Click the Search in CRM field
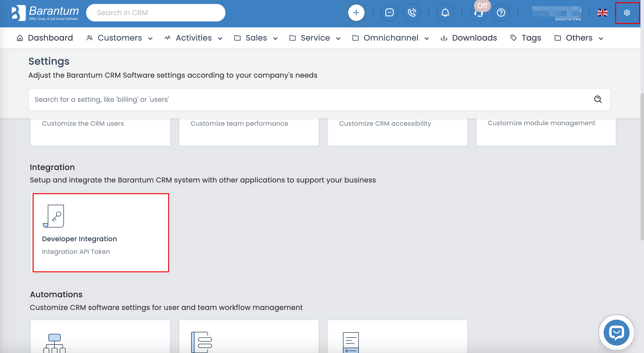 click(156, 13)
